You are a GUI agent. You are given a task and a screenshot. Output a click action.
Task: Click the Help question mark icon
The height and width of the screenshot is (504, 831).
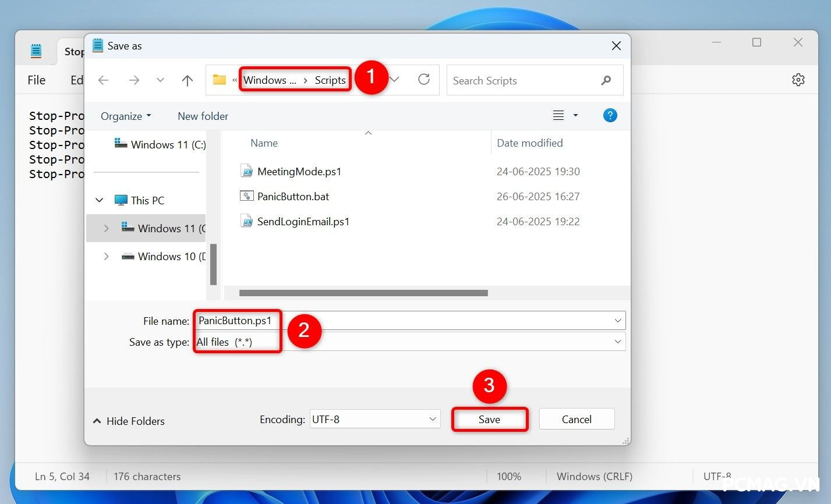coord(610,115)
